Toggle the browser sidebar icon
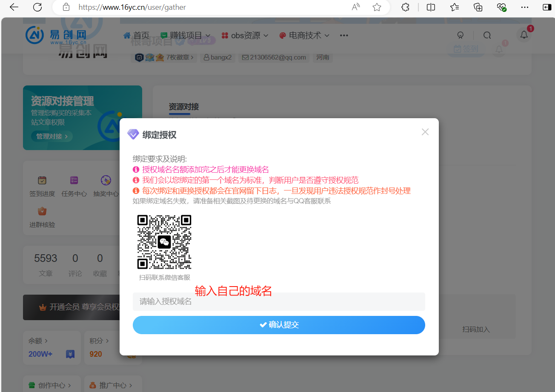Viewport: 555px width, 392px height. tap(547, 7)
